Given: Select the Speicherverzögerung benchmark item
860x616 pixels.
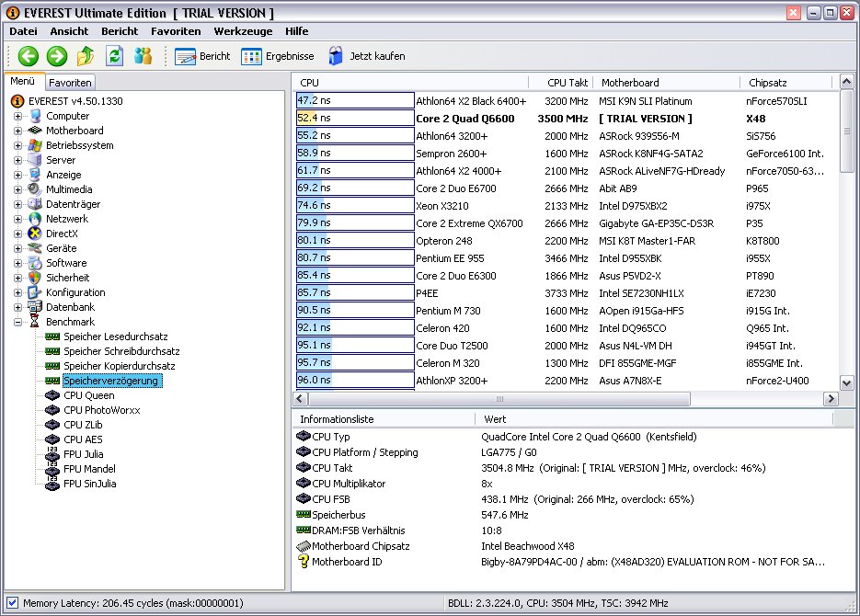Looking at the screenshot, I should [110, 381].
